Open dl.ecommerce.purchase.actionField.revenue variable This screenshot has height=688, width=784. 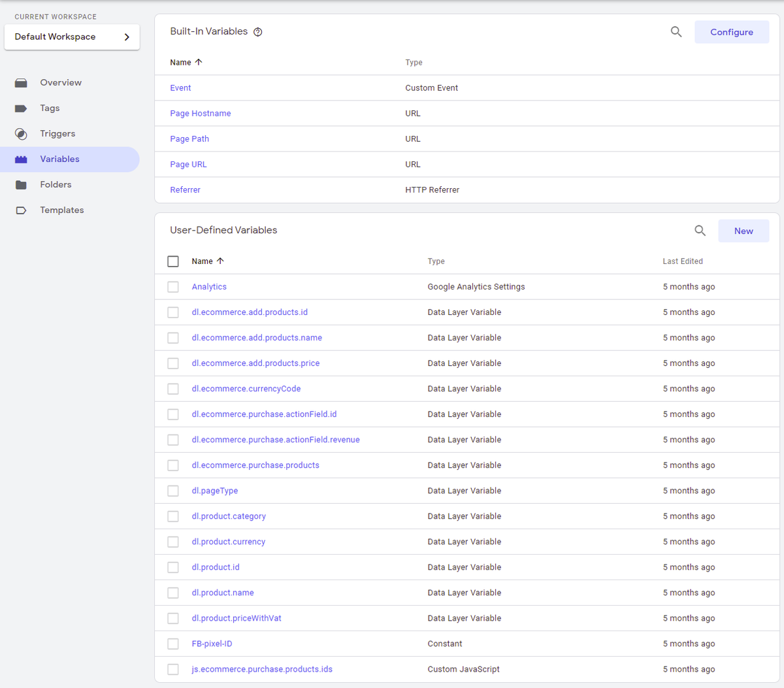point(276,440)
